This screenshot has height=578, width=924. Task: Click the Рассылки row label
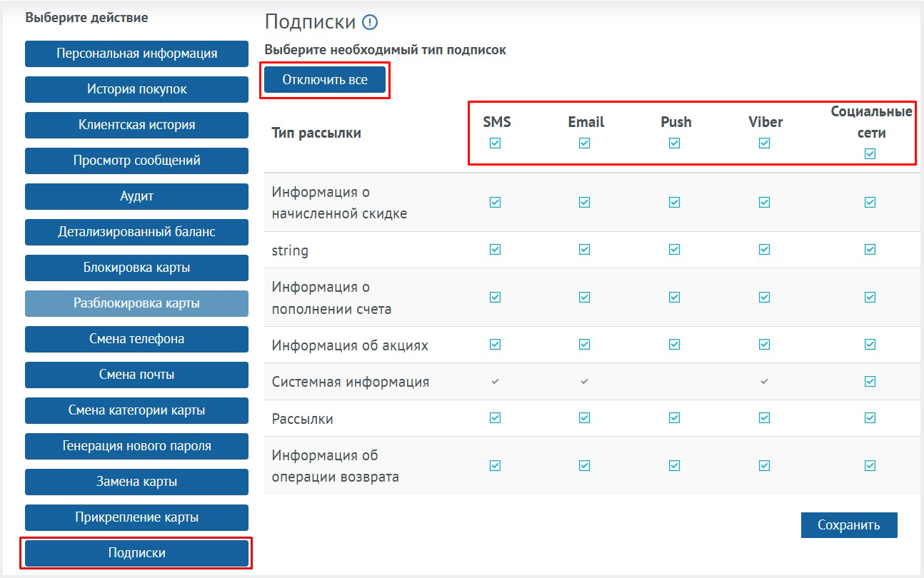click(x=303, y=419)
